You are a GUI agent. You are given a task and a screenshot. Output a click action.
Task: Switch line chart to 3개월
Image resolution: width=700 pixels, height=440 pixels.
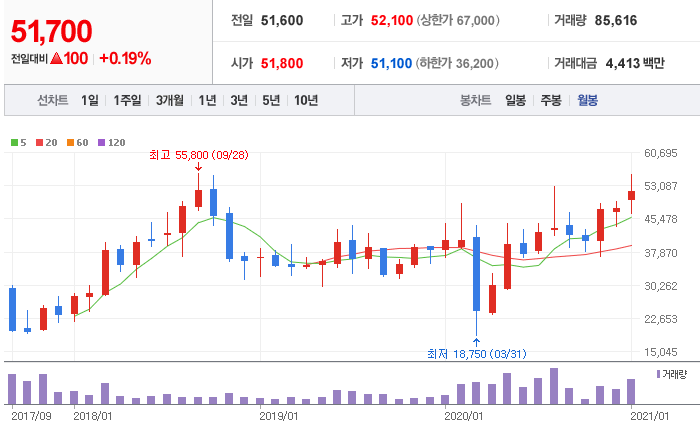click(x=170, y=100)
